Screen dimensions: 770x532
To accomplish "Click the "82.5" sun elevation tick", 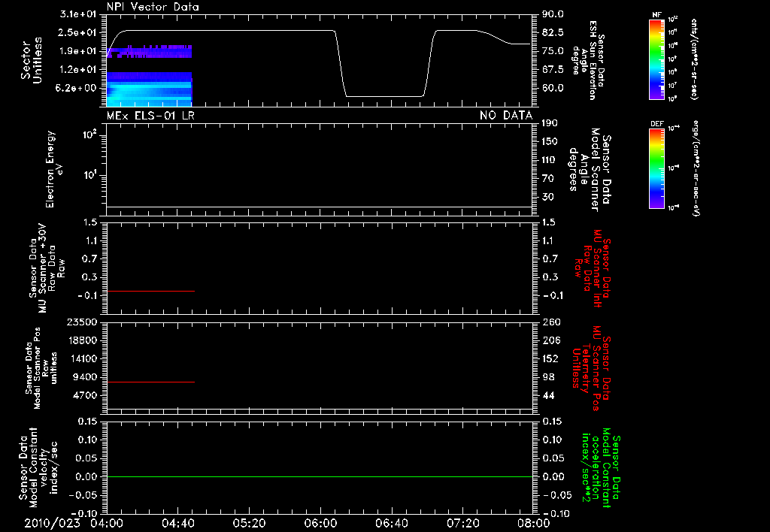I will (553, 32).
